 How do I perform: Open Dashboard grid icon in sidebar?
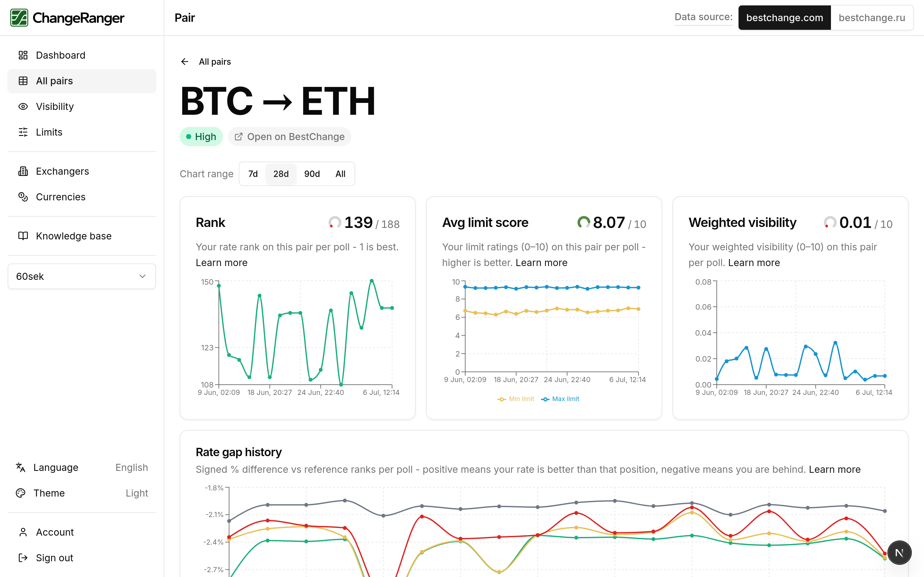tap(23, 55)
